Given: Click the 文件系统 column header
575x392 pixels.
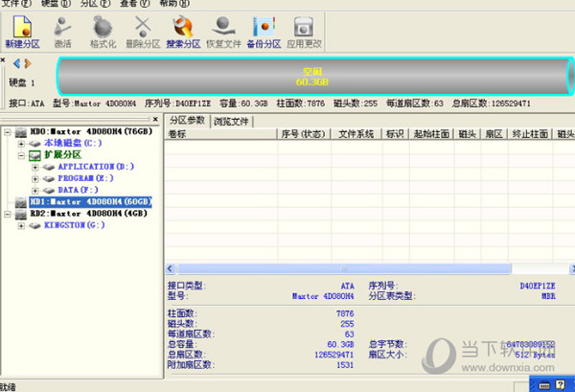Looking at the screenshot, I should [356, 134].
